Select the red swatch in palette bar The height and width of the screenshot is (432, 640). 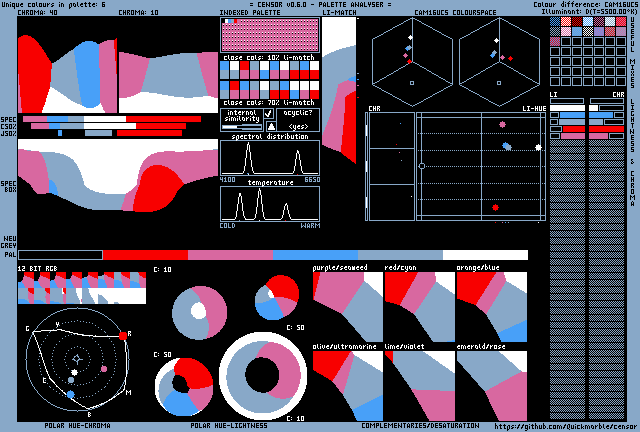click(x=145, y=255)
